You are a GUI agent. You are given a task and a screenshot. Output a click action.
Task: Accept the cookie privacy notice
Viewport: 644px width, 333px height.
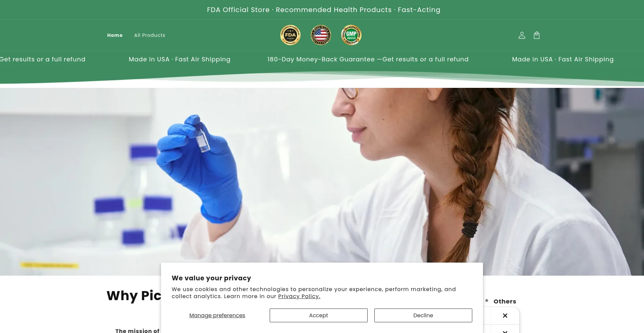(319, 315)
